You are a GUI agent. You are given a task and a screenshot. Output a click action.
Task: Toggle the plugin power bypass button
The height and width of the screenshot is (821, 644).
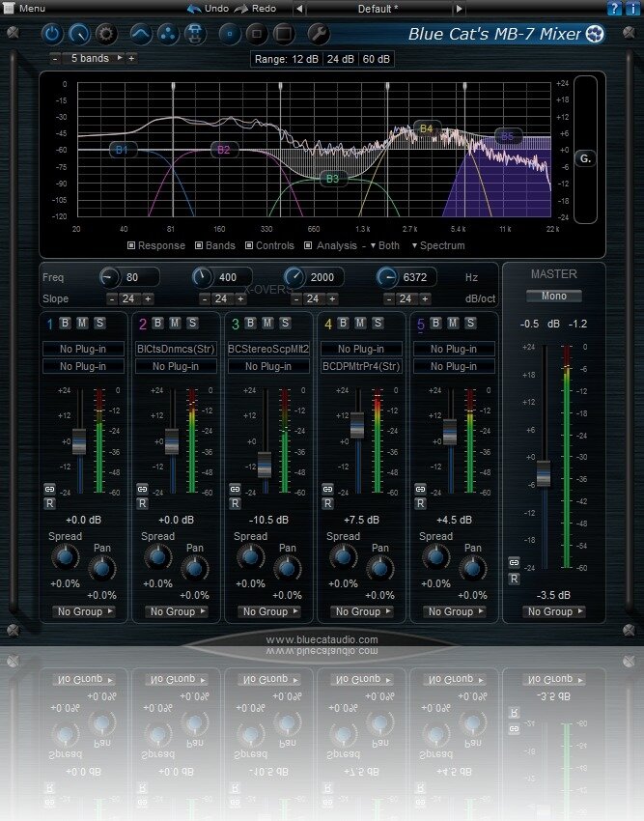point(52,34)
